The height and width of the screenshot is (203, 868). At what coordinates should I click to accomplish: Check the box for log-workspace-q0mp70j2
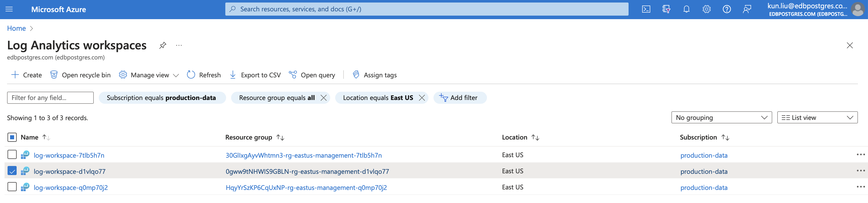[x=12, y=187]
